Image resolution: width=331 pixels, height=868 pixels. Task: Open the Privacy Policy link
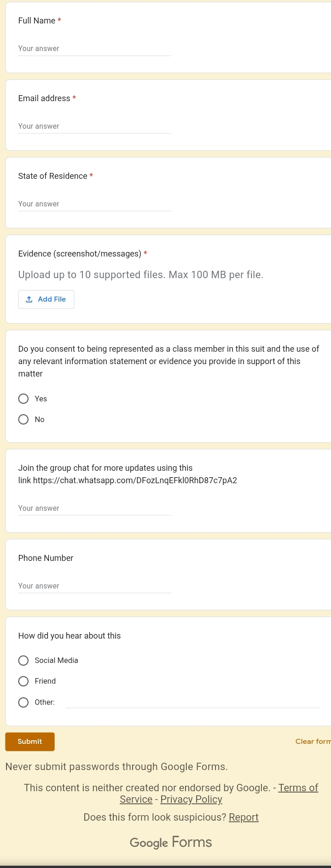click(x=191, y=799)
